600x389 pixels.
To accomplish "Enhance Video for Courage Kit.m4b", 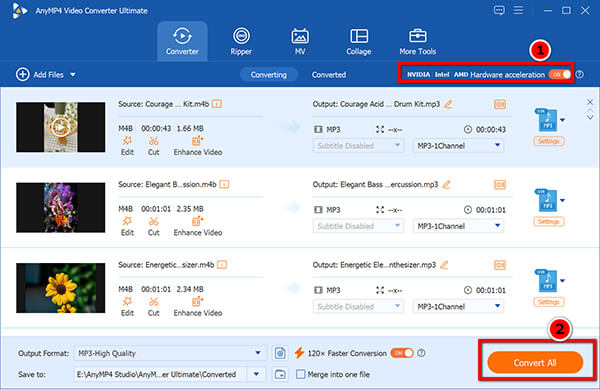I will [x=198, y=146].
